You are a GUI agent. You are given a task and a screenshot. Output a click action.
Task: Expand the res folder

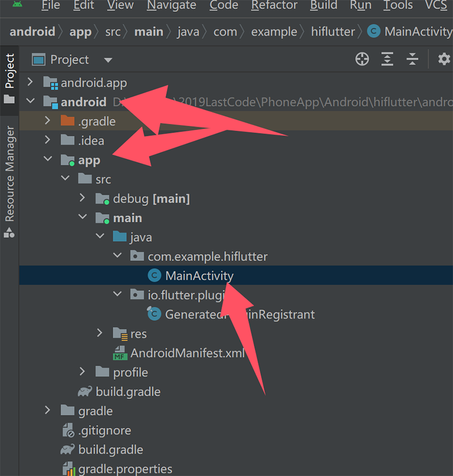[99, 333]
